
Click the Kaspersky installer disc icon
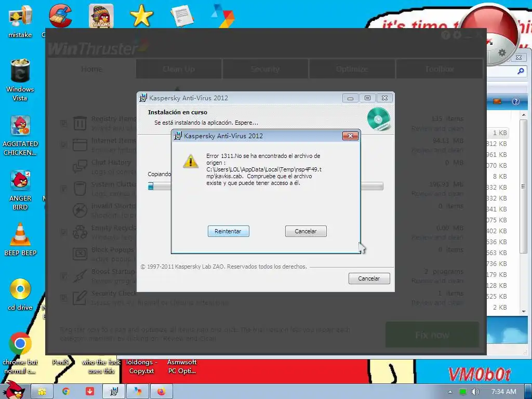click(x=379, y=119)
